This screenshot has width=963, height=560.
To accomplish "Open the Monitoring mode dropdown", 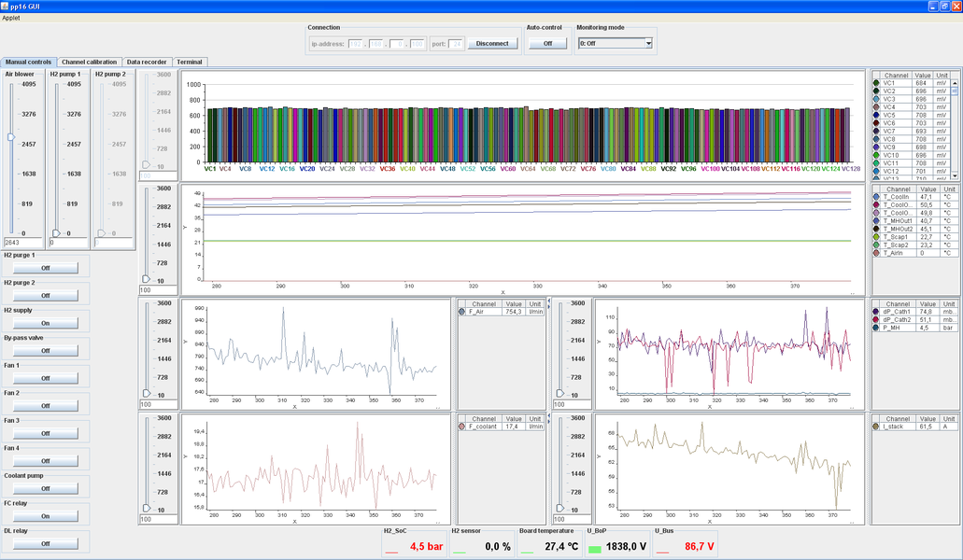I will point(615,43).
